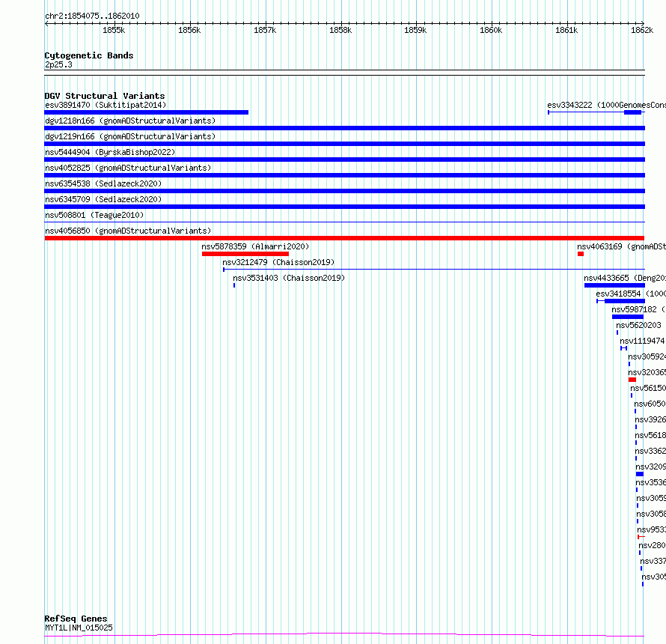Select the 1855k ruler tick label
The image size is (666, 644).
coord(114,30)
